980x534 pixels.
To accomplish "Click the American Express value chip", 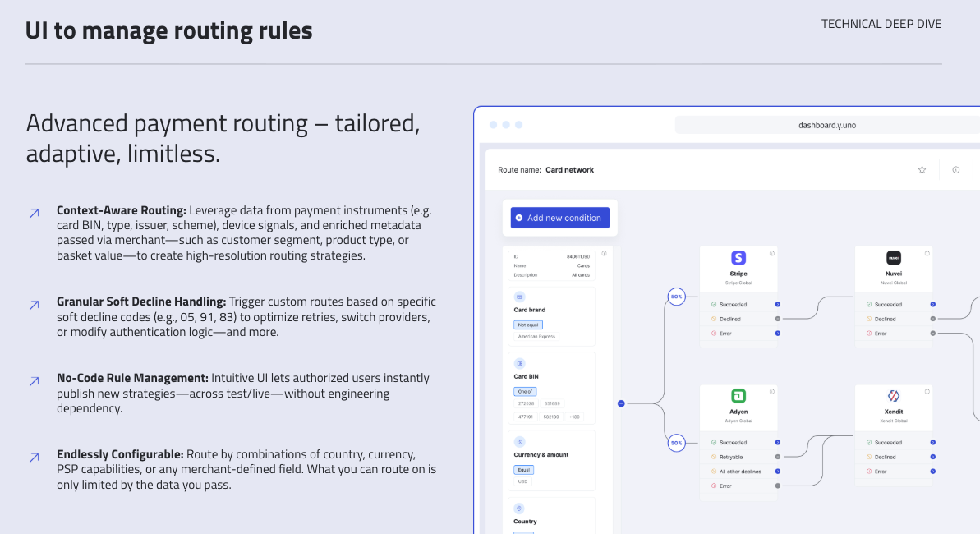I will click(x=538, y=335).
